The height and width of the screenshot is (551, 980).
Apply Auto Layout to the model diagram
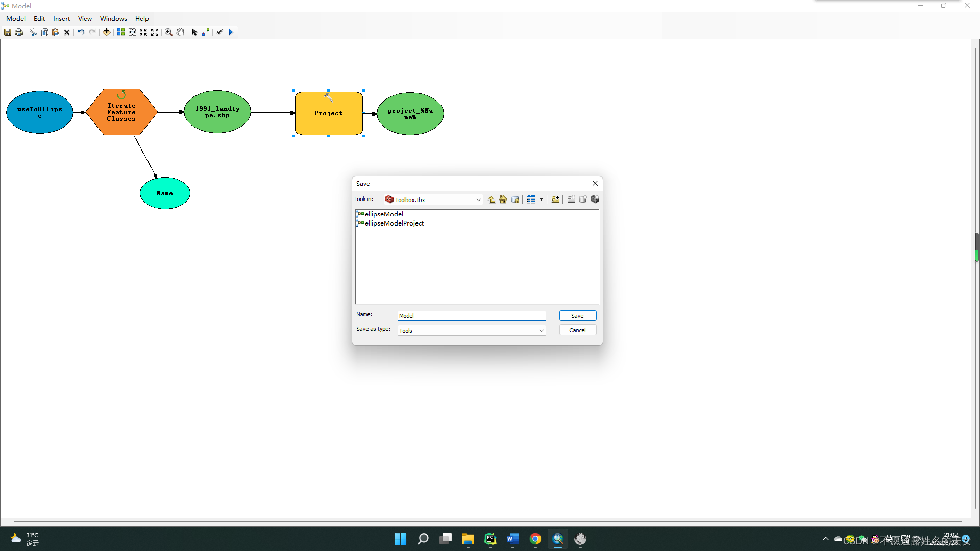(121, 32)
